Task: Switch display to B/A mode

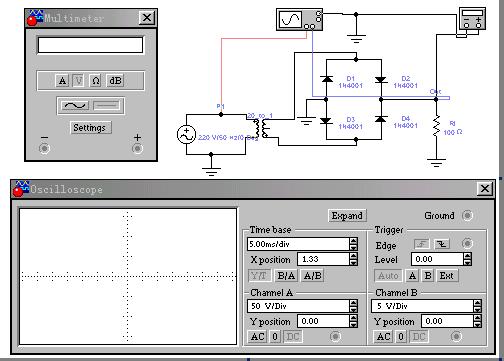Action: click(x=286, y=276)
